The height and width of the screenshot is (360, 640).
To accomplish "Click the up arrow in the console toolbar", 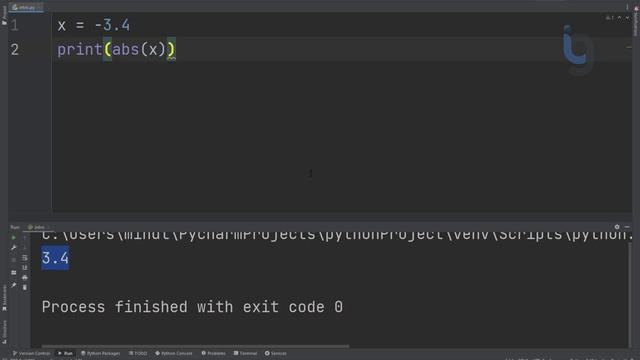I will (x=24, y=238).
